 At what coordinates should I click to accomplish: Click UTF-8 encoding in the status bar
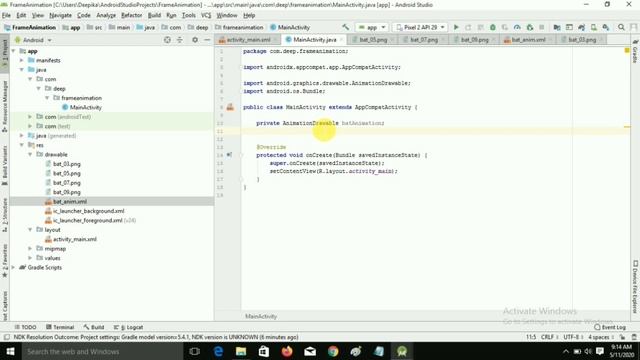pos(571,337)
